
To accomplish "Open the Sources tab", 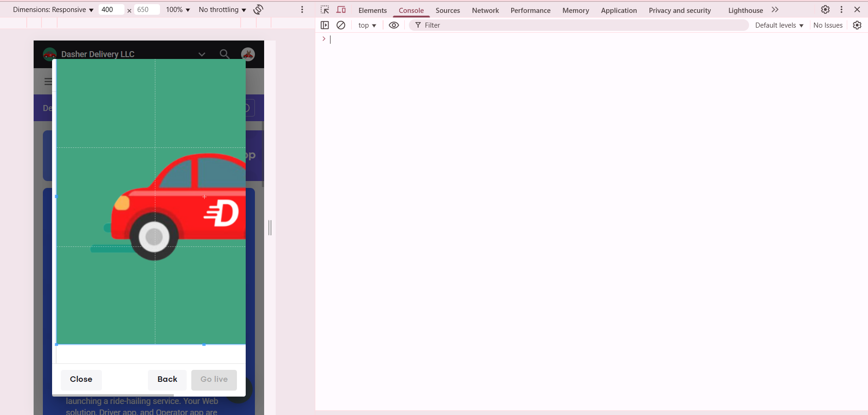I will (x=448, y=10).
